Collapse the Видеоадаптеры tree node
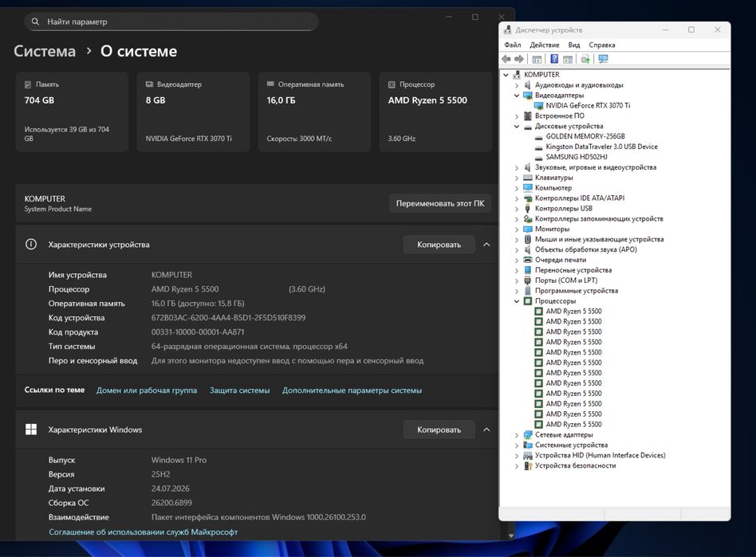756x557 pixels. pos(517,96)
